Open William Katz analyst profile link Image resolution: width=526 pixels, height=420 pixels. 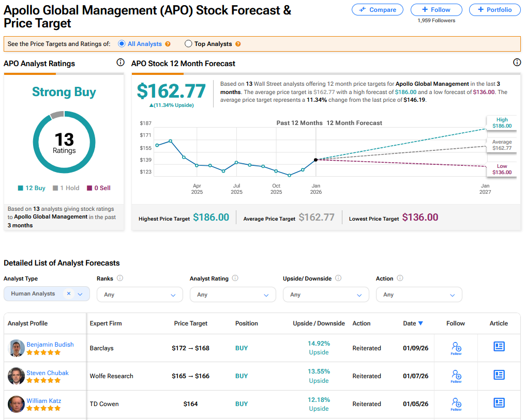[44, 400]
